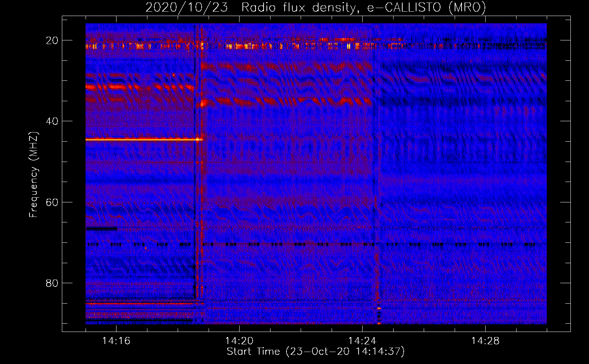The image size is (589, 364).
Task: Click the 40 MHz frequency tick label
Action: pyautogui.click(x=52, y=121)
